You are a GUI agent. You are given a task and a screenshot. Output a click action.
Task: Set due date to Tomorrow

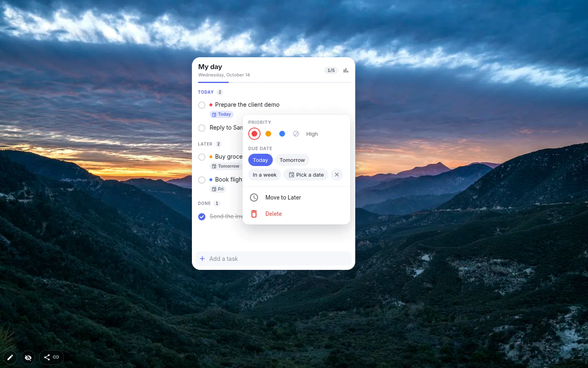292,160
